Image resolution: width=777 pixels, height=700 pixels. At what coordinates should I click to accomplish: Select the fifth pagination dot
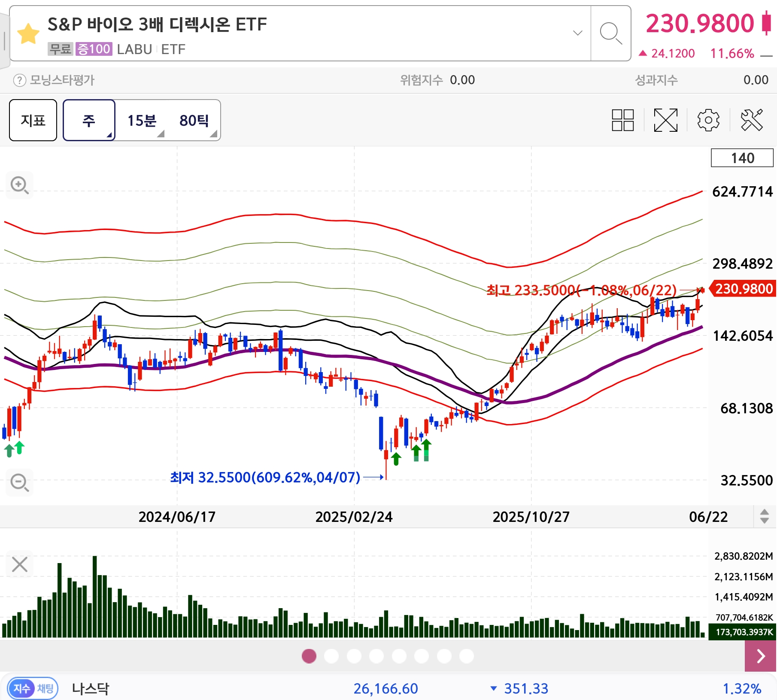[399, 656]
